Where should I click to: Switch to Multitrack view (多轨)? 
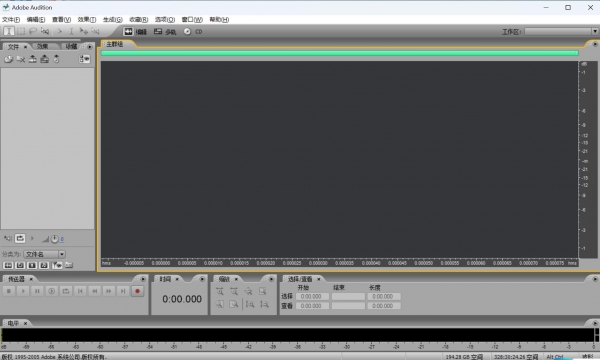165,32
